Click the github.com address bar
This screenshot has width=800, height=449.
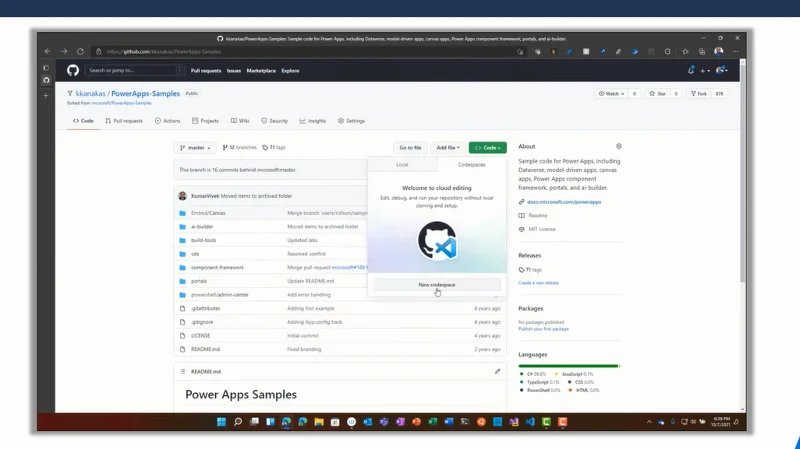coord(306,52)
